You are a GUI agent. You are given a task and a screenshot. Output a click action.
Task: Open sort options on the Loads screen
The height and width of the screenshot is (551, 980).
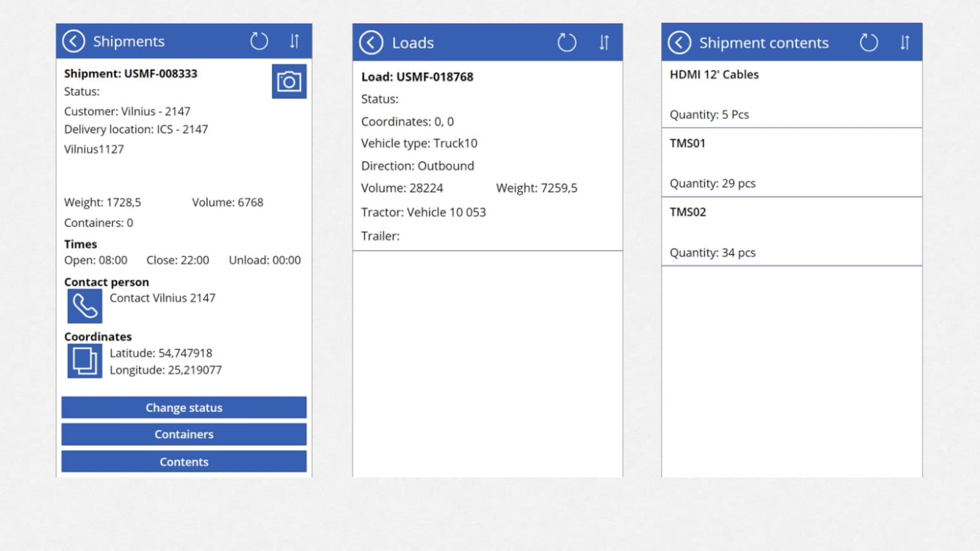604,41
